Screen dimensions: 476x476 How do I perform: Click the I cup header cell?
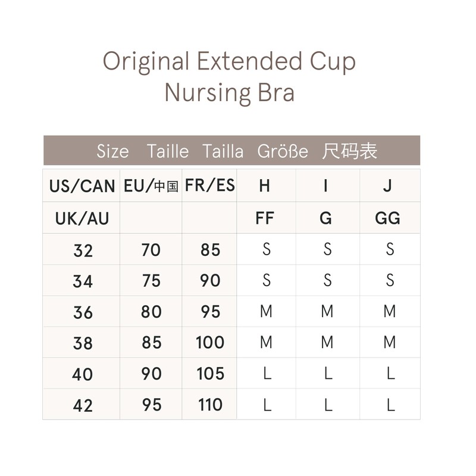pyautogui.click(x=326, y=186)
